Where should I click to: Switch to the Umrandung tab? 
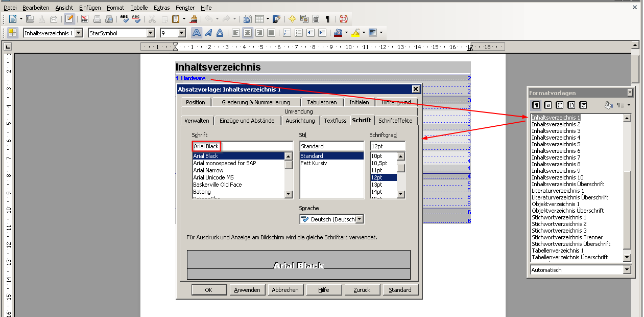[299, 111]
